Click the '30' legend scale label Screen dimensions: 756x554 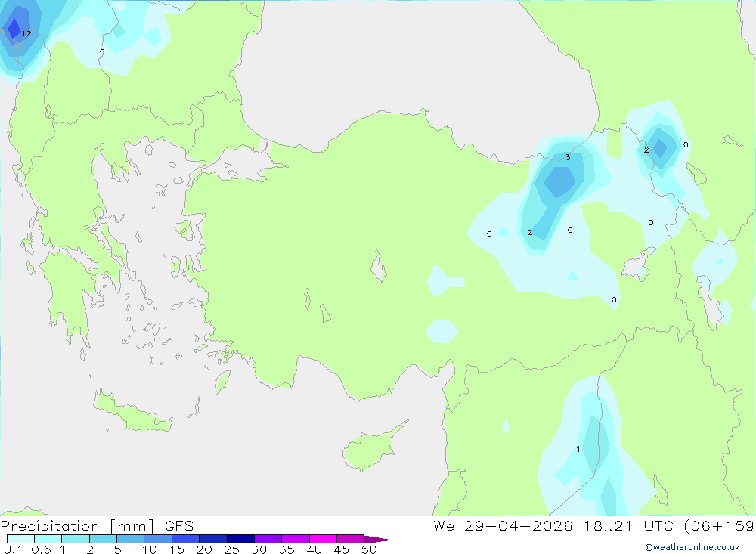coord(259,549)
